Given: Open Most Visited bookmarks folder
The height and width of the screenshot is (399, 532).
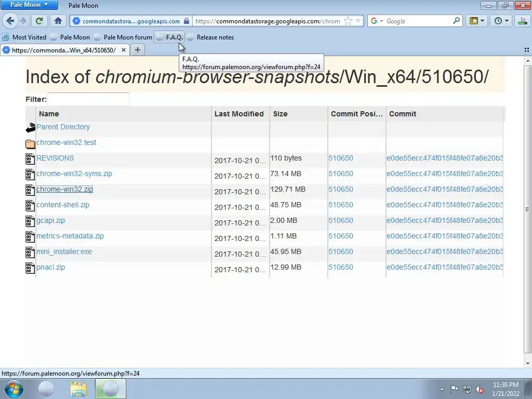Looking at the screenshot, I should pyautogui.click(x=24, y=37).
